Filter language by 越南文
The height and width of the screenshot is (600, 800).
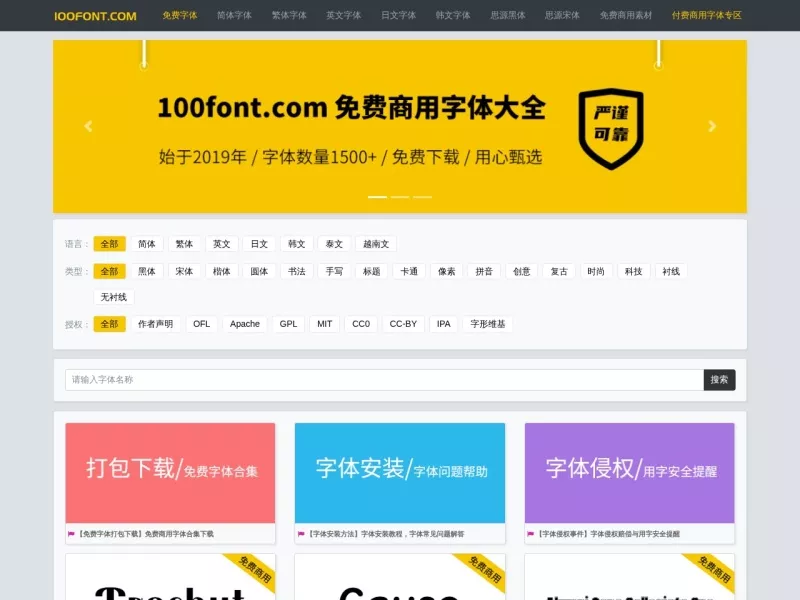376,244
